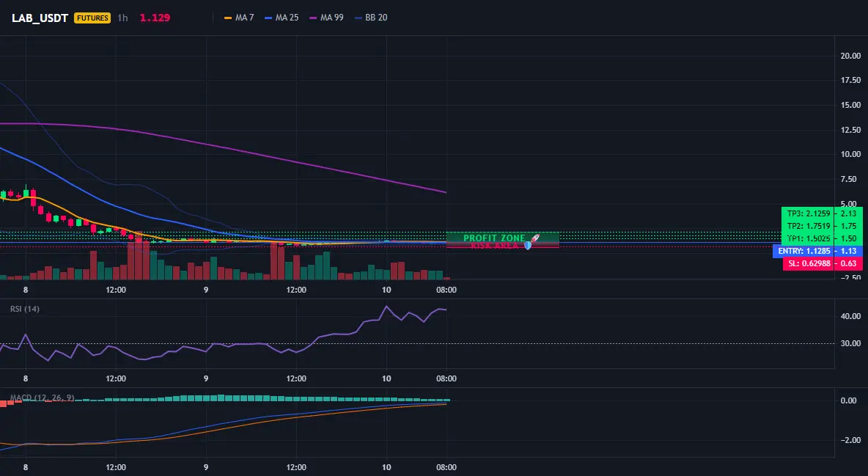Viewport: 868px width, 476px height.
Task: Click the shield icon in risk area
Action: (528, 245)
